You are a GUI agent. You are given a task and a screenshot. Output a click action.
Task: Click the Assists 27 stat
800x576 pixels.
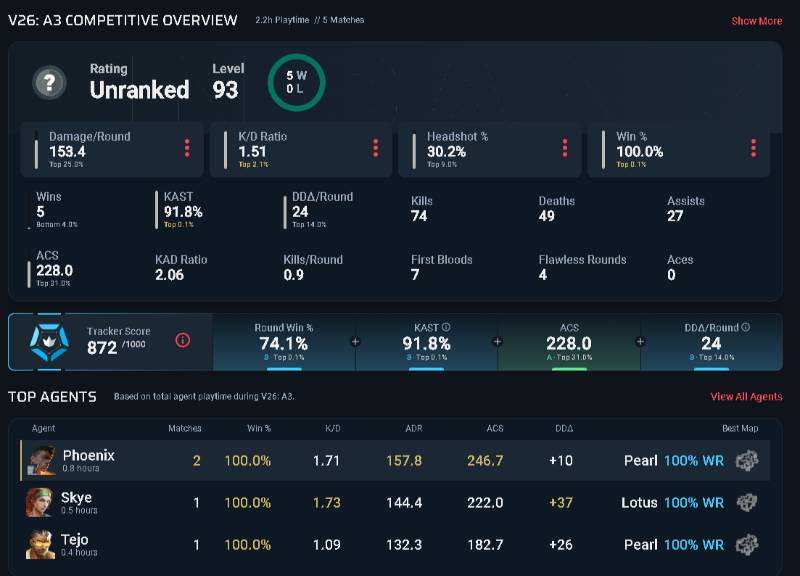(x=686, y=209)
